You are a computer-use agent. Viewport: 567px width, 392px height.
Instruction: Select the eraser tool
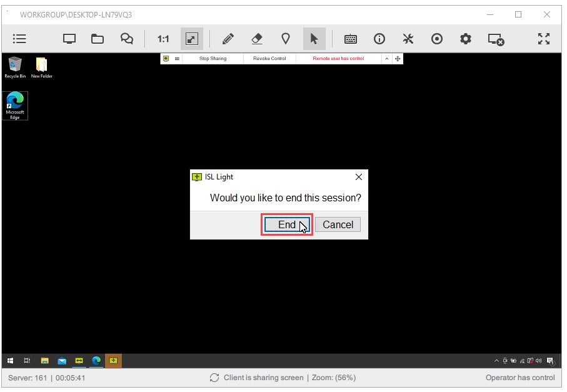256,39
